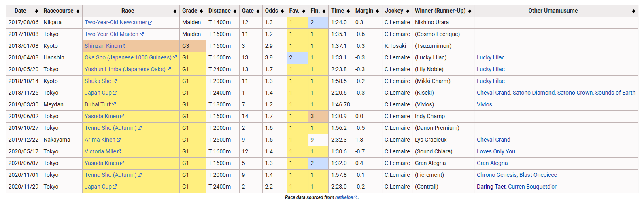Image resolution: width=644 pixels, height=212 pixels.
Task: Select the Lys Gracieux winner cell
Action: tap(443, 140)
